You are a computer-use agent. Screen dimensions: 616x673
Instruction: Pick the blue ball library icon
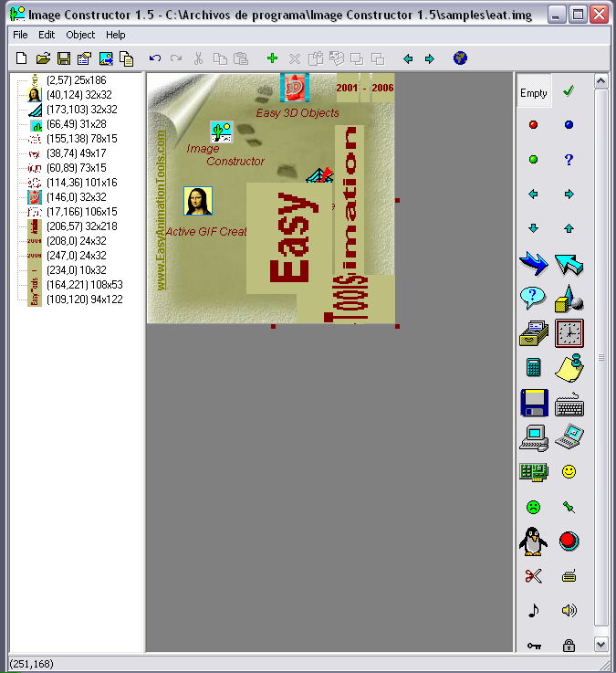click(x=569, y=124)
